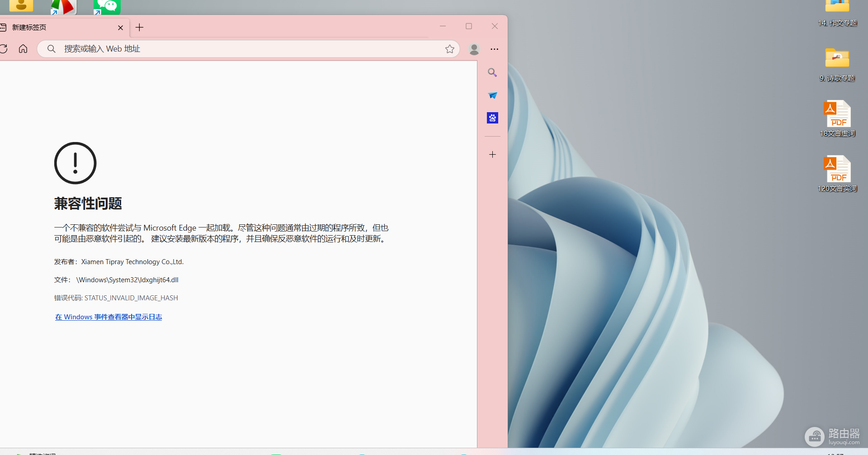The height and width of the screenshot is (455, 868).
Task: Open the Edge settings and more menu
Action: click(495, 49)
